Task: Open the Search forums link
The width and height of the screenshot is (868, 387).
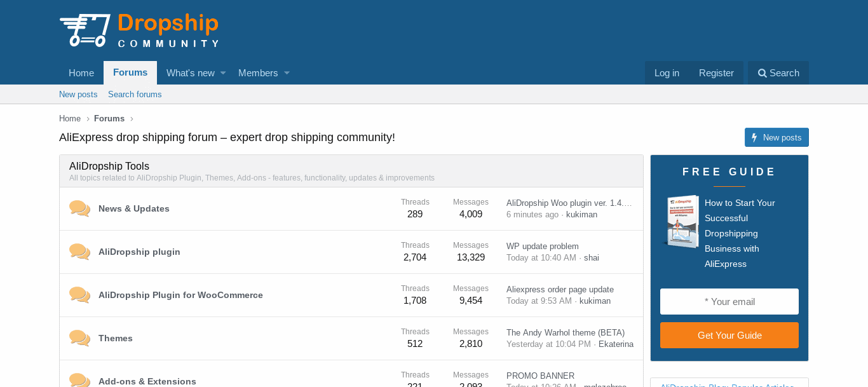Action: click(135, 94)
